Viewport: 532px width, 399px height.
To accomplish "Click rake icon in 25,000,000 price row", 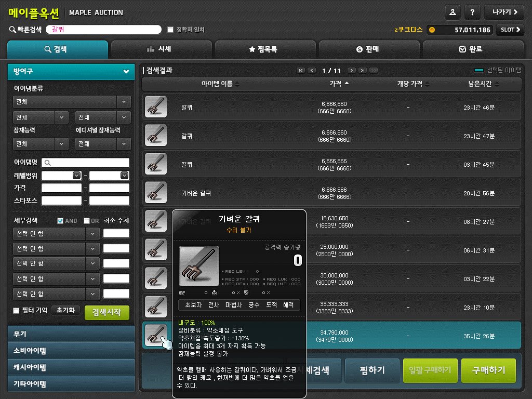I will (x=156, y=249).
